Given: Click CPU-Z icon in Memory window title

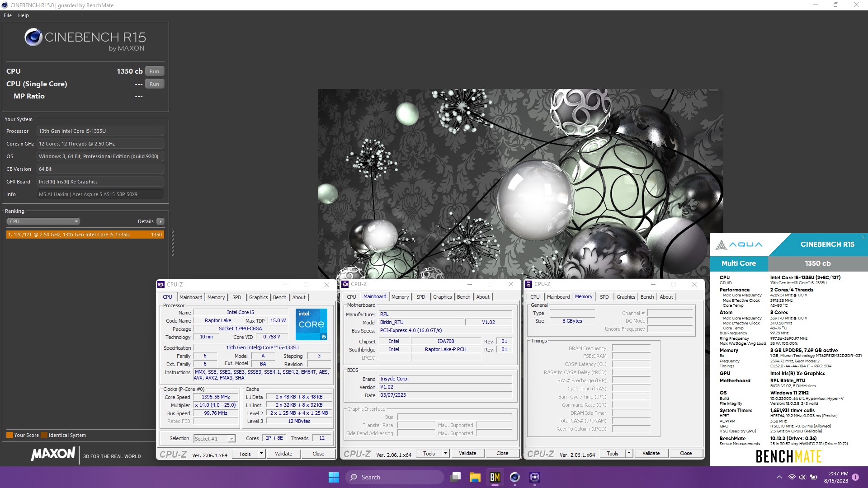Looking at the screenshot, I should (x=528, y=284).
